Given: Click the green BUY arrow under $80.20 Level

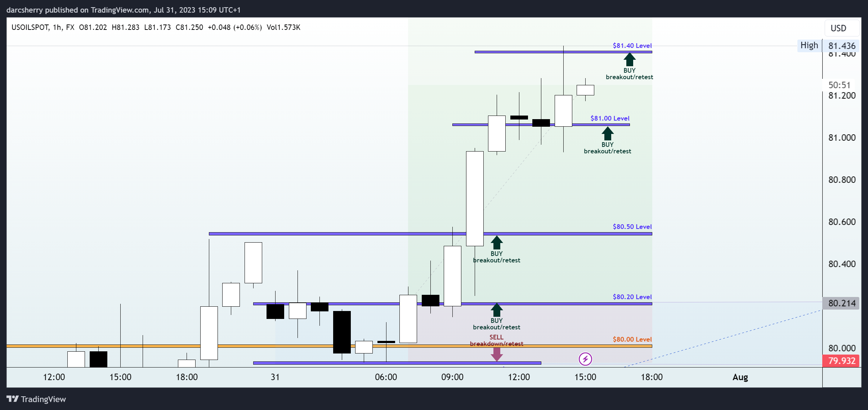Looking at the screenshot, I should [x=496, y=310].
